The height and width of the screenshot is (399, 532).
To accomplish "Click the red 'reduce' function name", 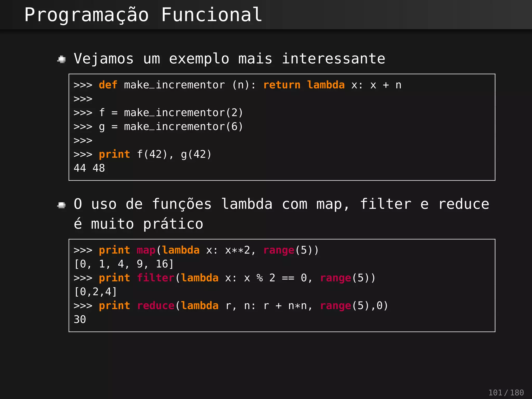I will (155, 306).
